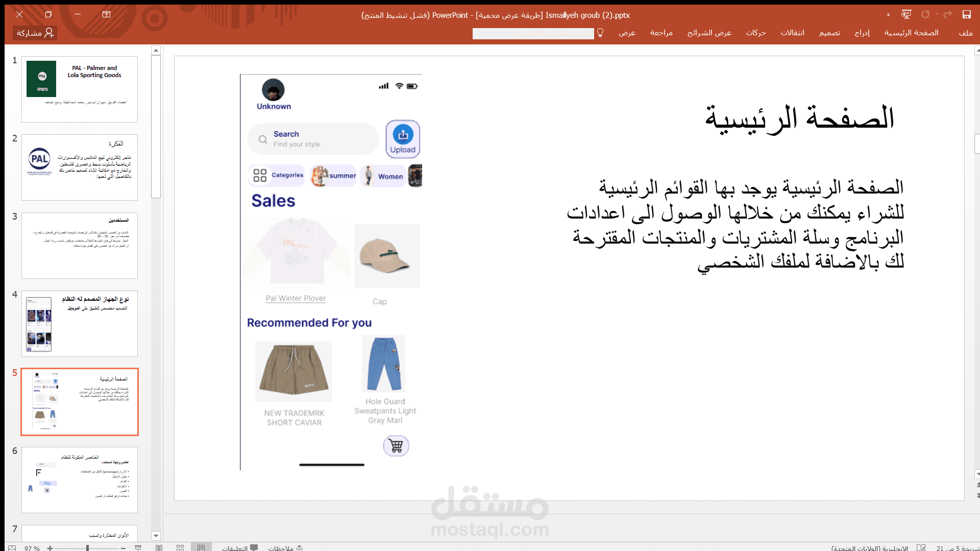Open the مراجعة (Review) tab
980x551 pixels.
point(661,33)
